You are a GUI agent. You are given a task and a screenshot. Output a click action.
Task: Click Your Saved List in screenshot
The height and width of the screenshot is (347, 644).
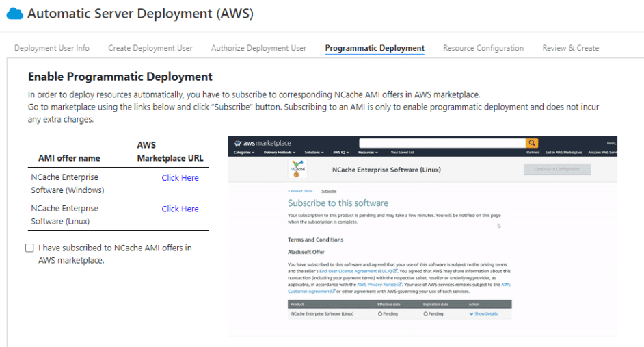403,153
